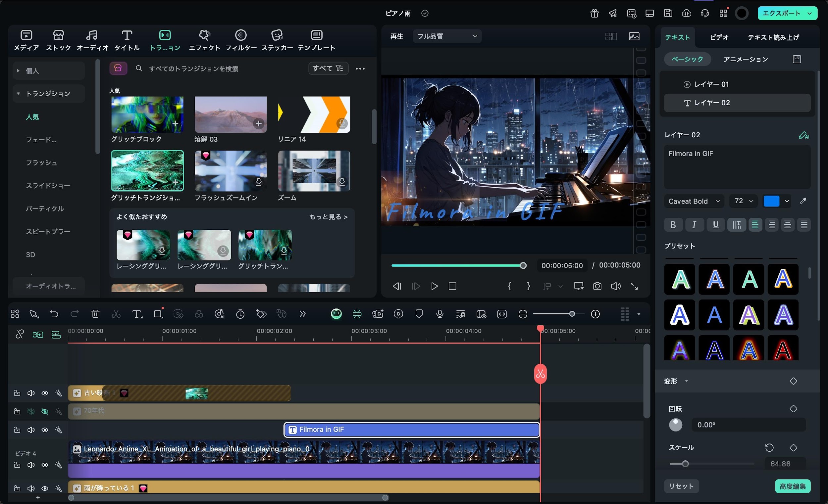Click the リセット button
Screen dimensions: 828x504
(x=681, y=486)
